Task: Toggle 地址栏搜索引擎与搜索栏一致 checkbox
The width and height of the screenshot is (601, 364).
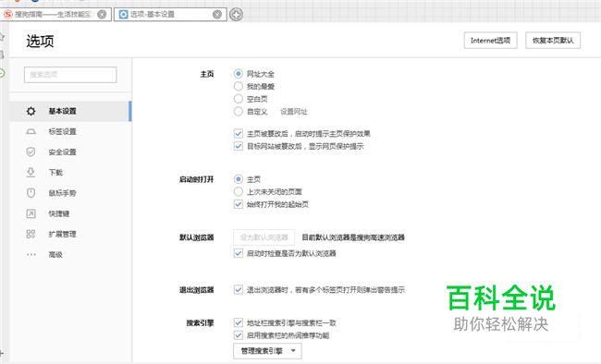Action: coord(239,322)
